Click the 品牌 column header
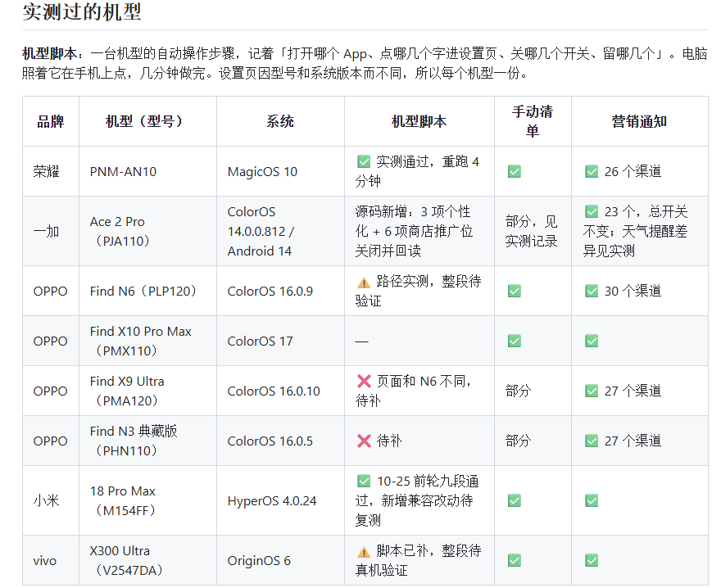 pyautogui.click(x=51, y=121)
